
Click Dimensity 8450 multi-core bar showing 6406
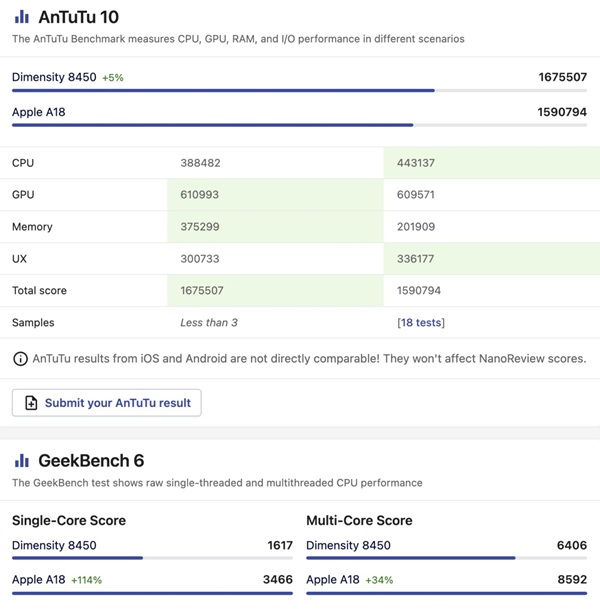[410, 558]
